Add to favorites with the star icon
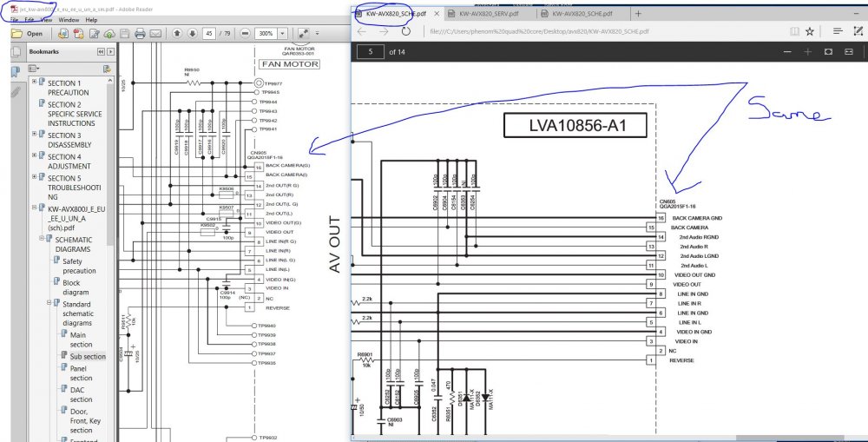This screenshot has width=868, height=442. [x=809, y=31]
